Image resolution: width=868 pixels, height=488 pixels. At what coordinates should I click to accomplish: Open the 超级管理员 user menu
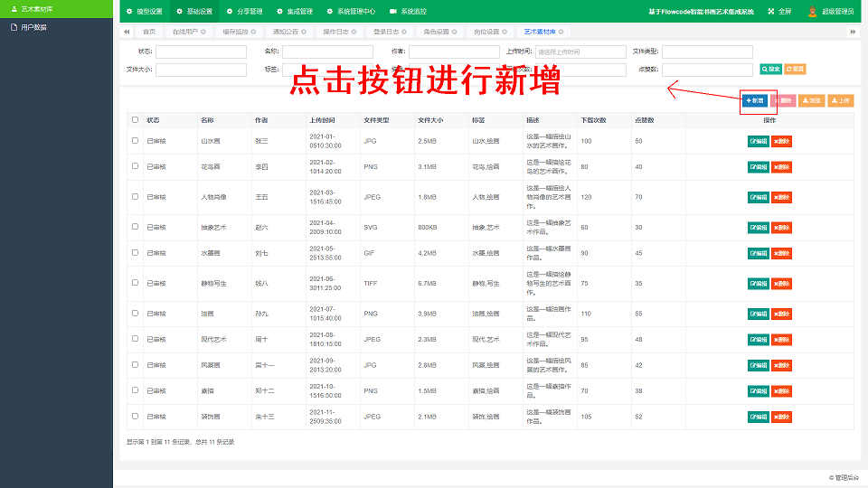(x=832, y=12)
